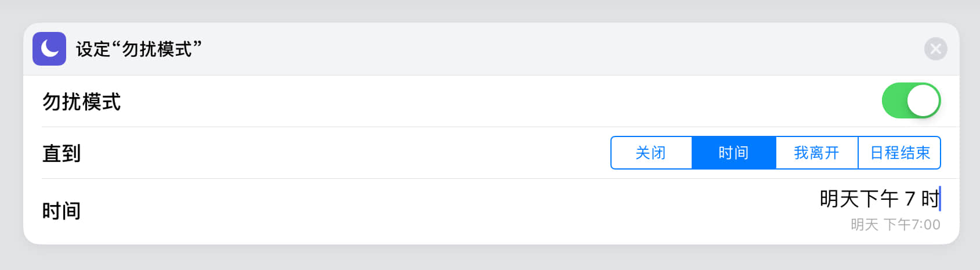Click the 勿扰模式 row label
Image resolution: width=980 pixels, height=270 pixels.
pos(81,102)
